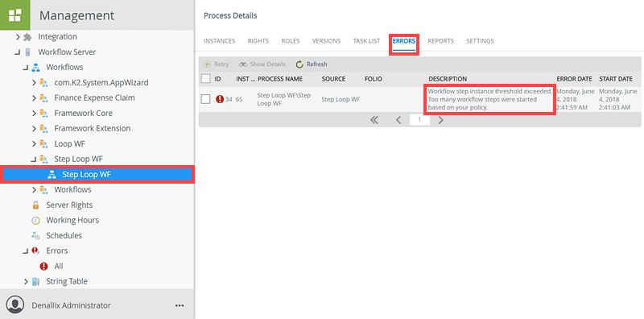
Task: Expand the Finance Expense Claim folder
Action: (34, 97)
